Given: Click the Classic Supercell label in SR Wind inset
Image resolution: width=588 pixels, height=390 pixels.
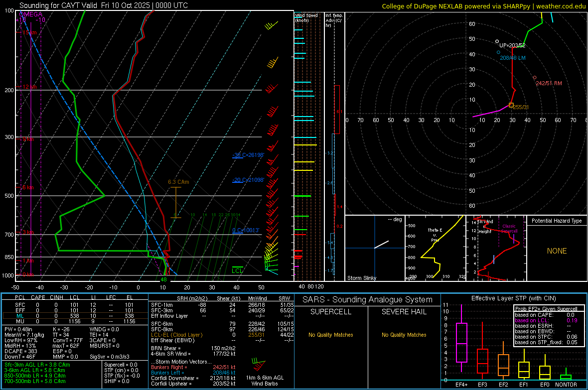Looking at the screenshot, I should pos(509,229).
